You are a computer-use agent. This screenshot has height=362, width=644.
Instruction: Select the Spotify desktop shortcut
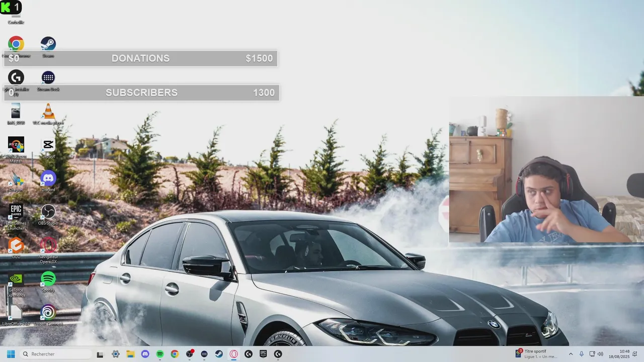[x=48, y=279]
